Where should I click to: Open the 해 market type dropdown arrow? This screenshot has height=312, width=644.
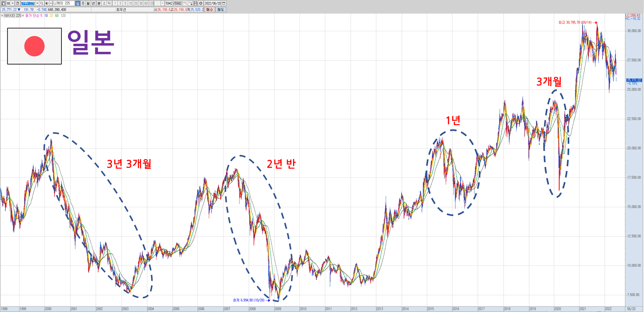pyautogui.click(x=13, y=3)
